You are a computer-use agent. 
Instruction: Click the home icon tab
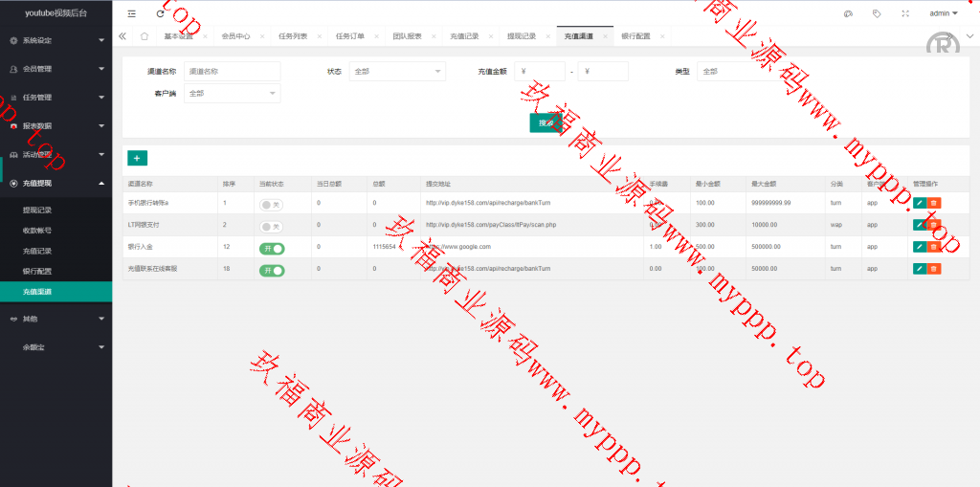pyautogui.click(x=144, y=36)
